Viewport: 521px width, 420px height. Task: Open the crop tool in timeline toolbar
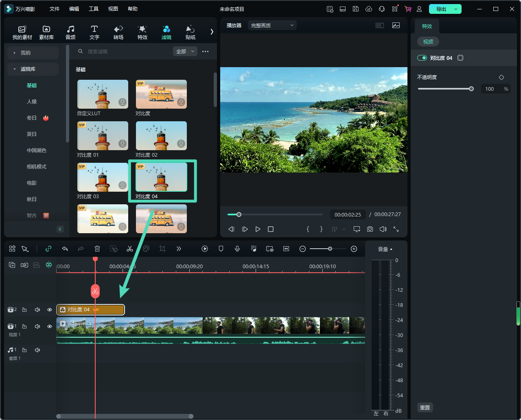point(162,249)
